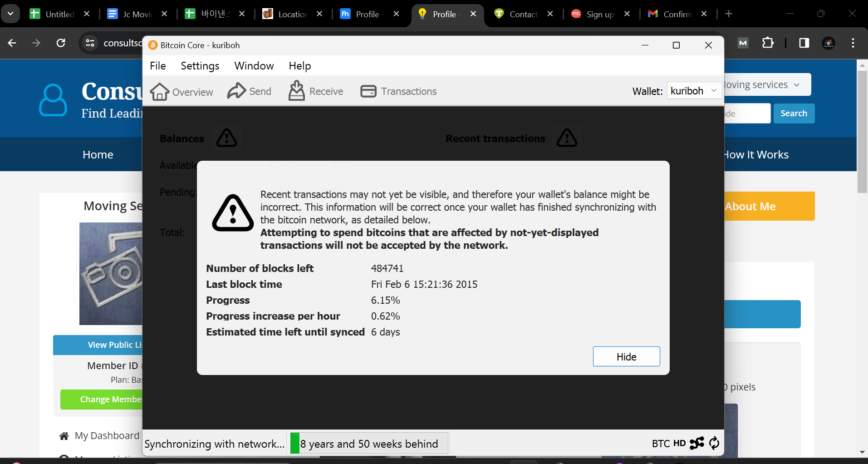Open the Transactions tab in Bitcoin Core
Viewport: 868px width, 464px height.
pos(398,91)
